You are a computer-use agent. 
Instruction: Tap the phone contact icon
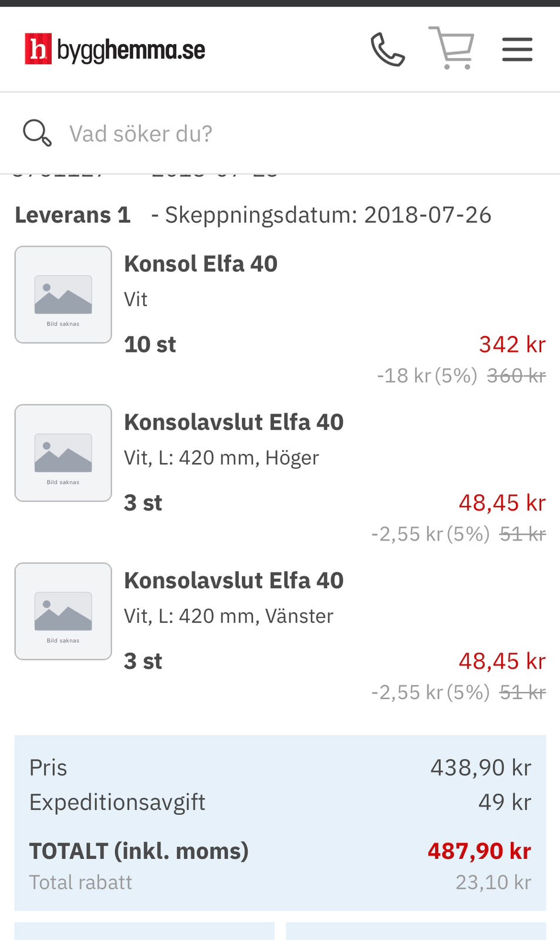pos(387,49)
